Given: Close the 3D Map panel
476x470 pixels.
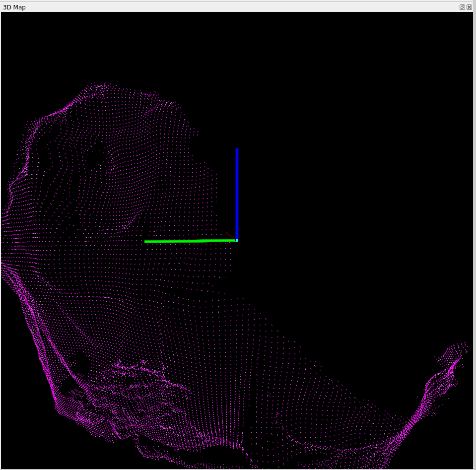Looking at the screenshot, I should pyautogui.click(x=469, y=7).
